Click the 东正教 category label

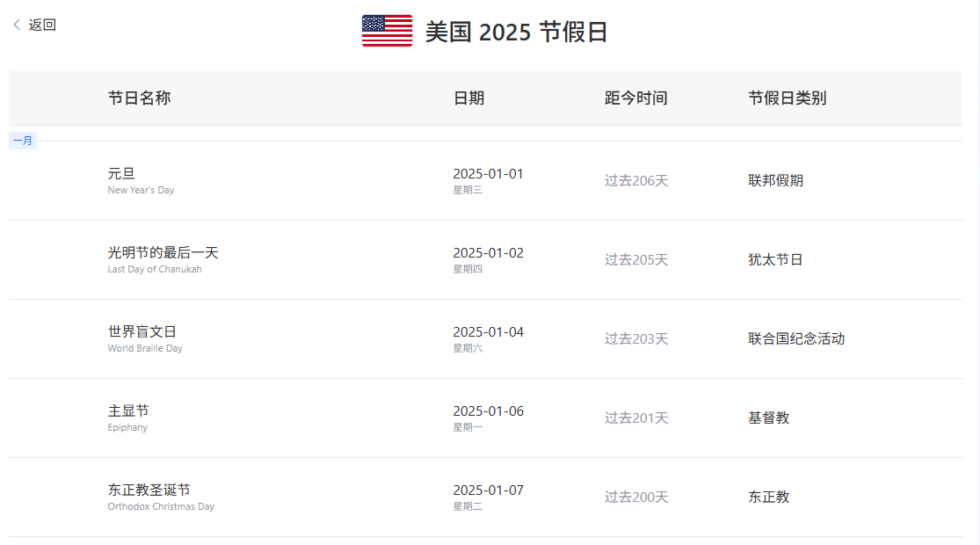click(x=769, y=497)
